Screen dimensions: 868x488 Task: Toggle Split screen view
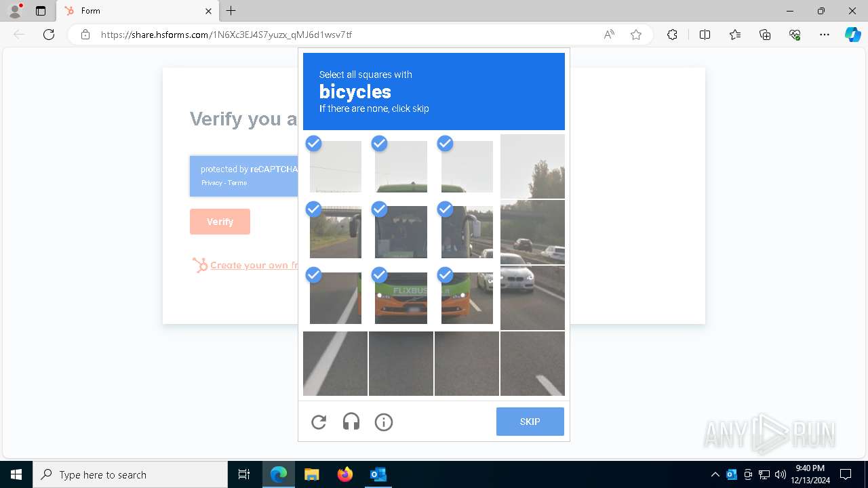pyautogui.click(x=705, y=35)
